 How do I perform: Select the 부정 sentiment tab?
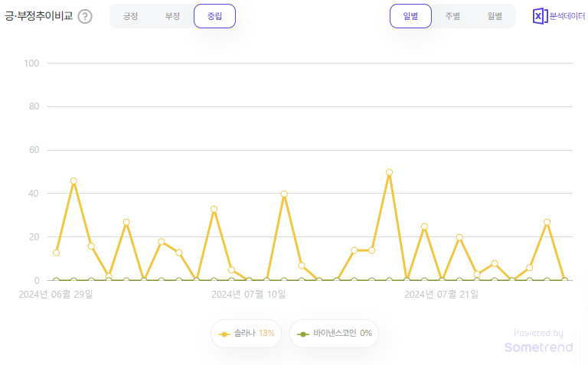pyautogui.click(x=172, y=16)
